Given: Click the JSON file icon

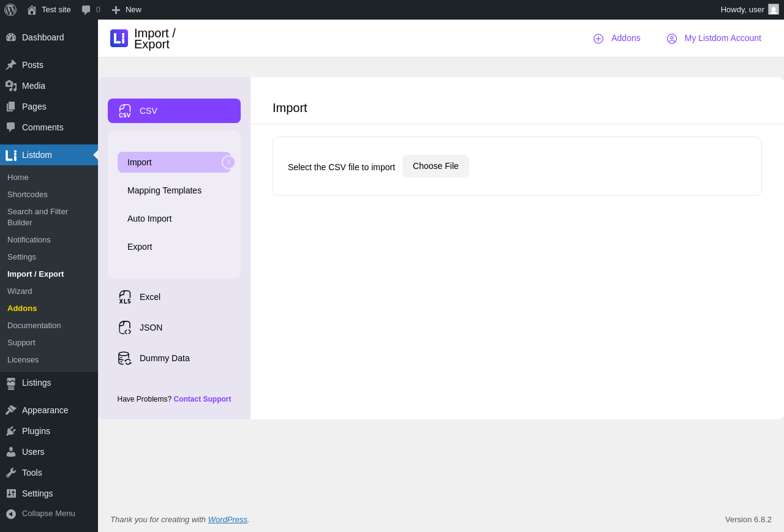Looking at the screenshot, I should tap(125, 328).
